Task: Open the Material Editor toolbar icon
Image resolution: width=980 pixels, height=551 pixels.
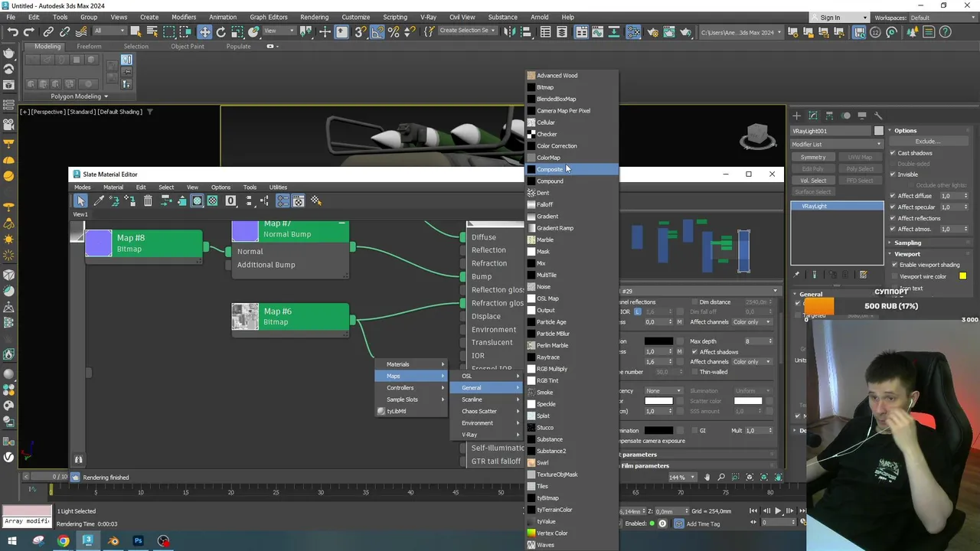Action: 634,31
